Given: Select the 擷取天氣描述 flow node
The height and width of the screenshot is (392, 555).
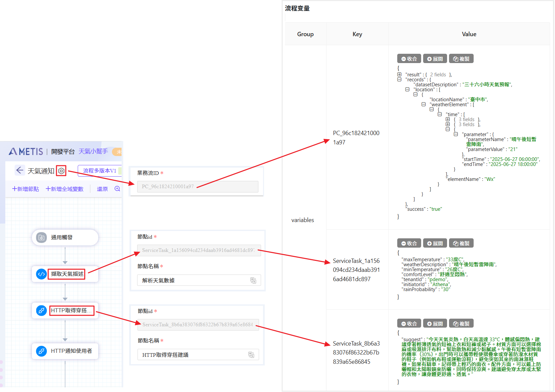Looking at the screenshot, I should pyautogui.click(x=65, y=274).
